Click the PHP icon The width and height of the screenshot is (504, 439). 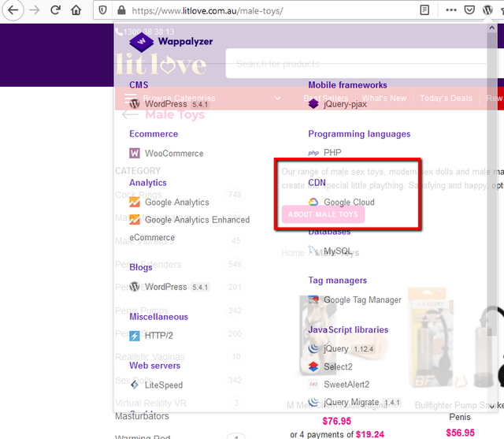point(313,153)
